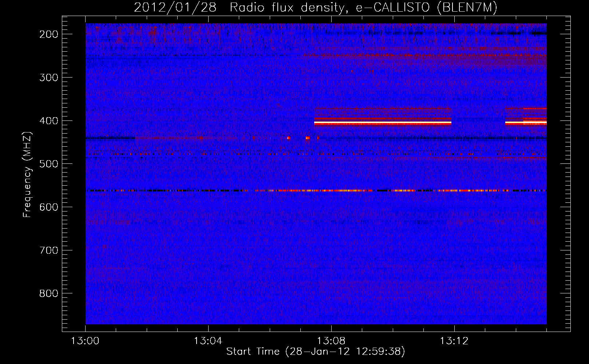Viewport: 589px width, 364px height.
Task: Click the orange interference line near 560 MHz
Action: pyautogui.click(x=316, y=190)
